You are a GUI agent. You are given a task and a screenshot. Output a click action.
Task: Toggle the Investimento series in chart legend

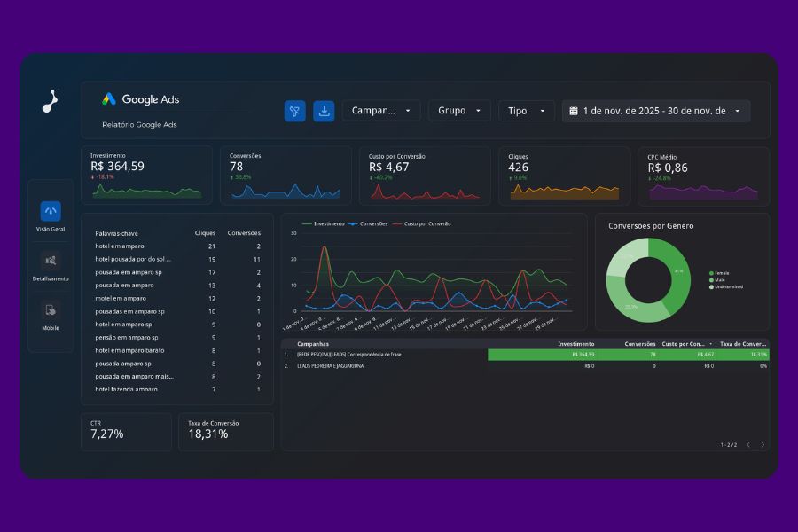click(x=323, y=224)
